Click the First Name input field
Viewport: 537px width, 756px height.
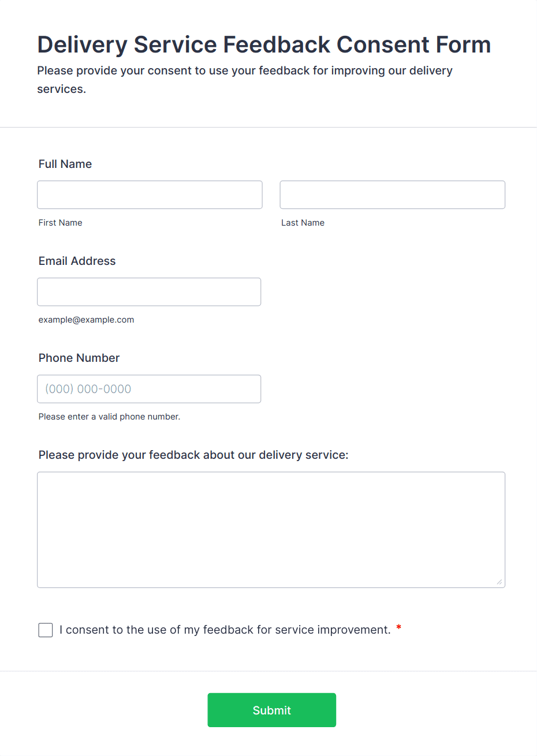coord(150,195)
